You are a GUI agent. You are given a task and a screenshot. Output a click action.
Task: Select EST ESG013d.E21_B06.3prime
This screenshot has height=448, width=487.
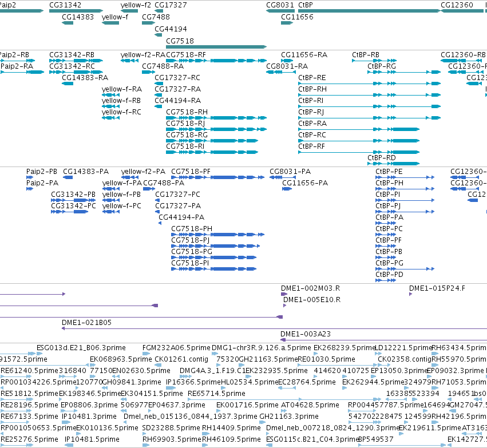81,348
